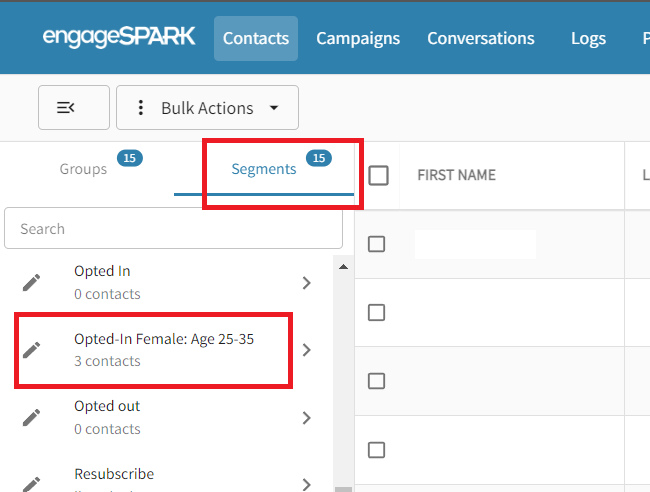
Task: Edit the Resubscribe segment pencil icon
Action: tap(32, 482)
